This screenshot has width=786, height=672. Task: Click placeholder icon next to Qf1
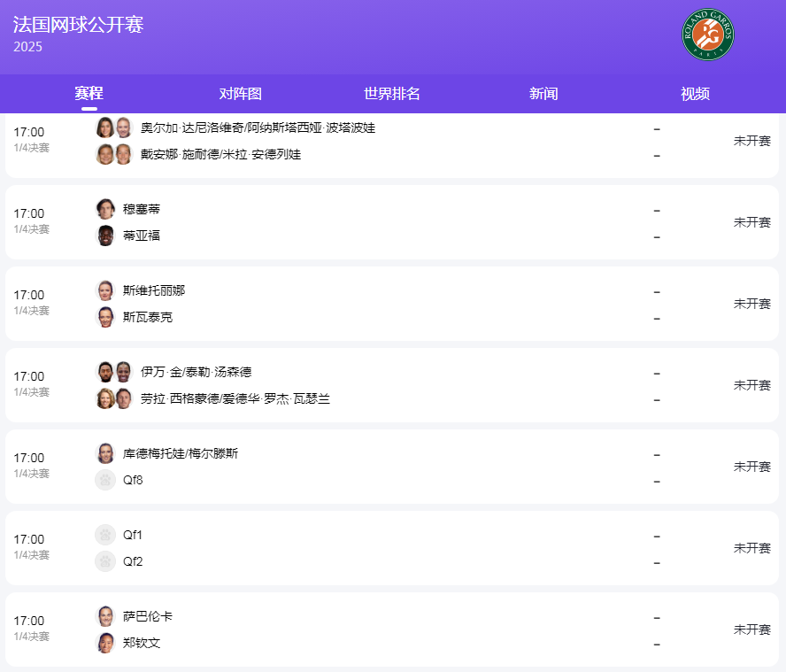[x=105, y=535]
